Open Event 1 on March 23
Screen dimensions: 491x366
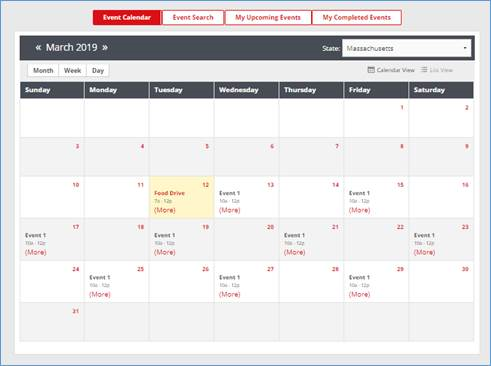[x=424, y=235]
